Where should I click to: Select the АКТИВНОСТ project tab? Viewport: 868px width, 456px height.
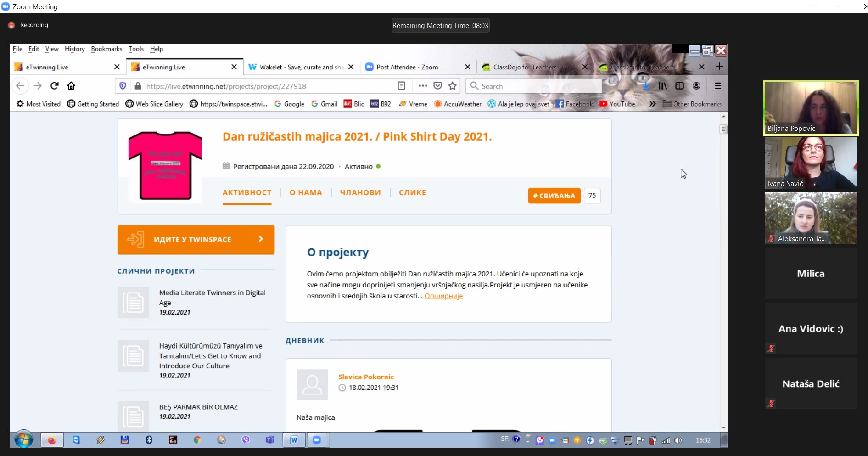point(247,193)
